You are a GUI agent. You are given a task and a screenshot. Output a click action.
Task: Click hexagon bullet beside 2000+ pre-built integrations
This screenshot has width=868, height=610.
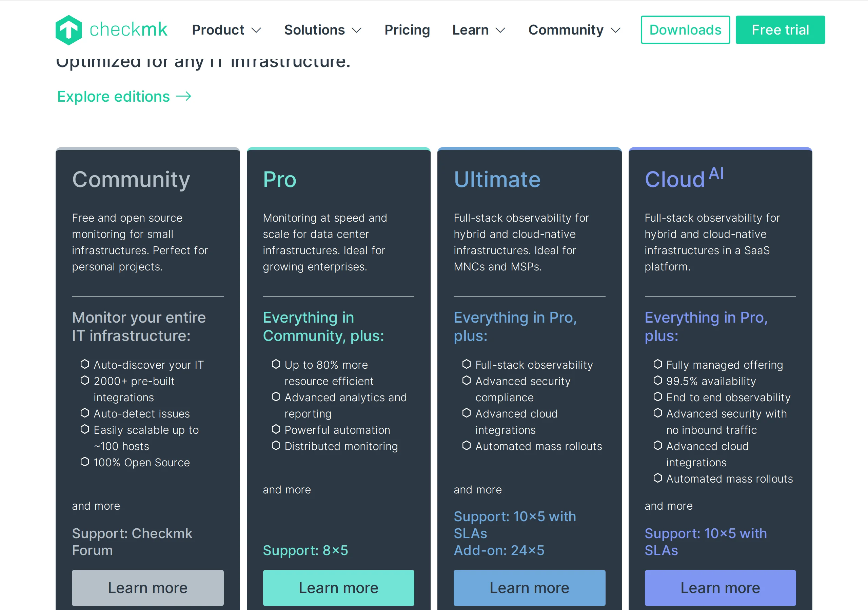click(85, 380)
